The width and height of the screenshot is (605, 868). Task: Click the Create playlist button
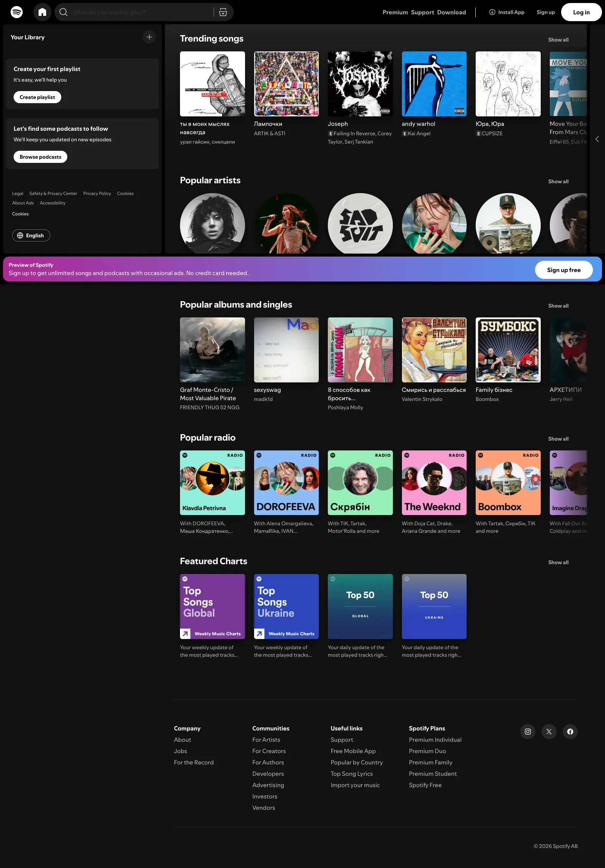click(37, 97)
